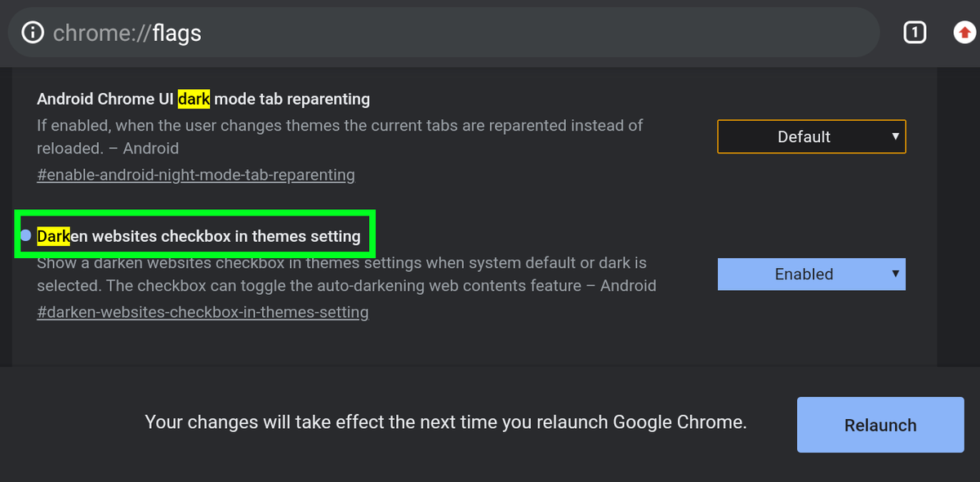Open the Enabled dropdown for Darken websites flag

[x=811, y=274]
